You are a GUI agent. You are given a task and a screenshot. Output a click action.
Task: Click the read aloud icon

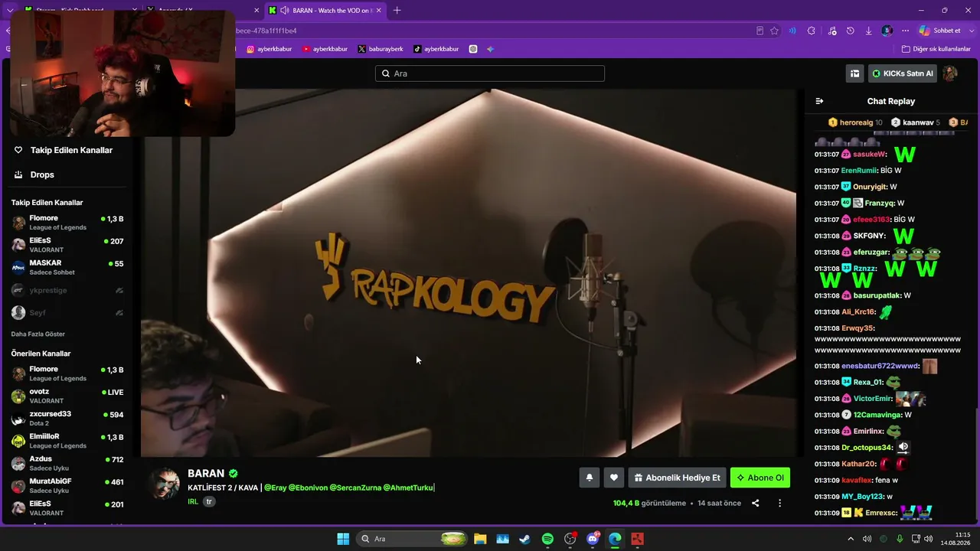click(x=792, y=31)
